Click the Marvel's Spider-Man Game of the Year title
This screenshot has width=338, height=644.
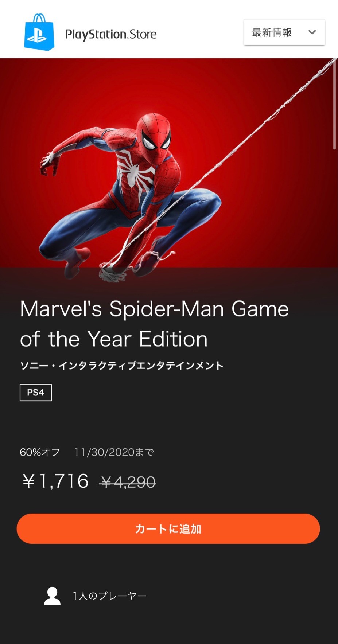pos(154,324)
